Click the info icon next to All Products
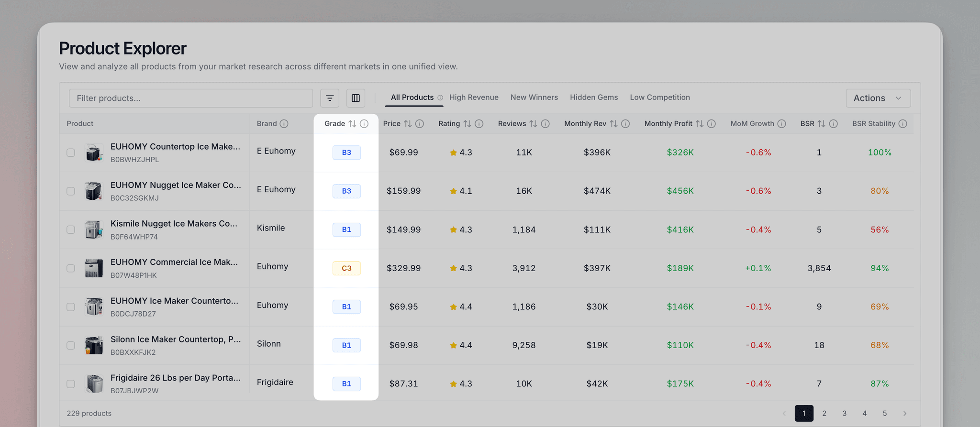 tap(440, 98)
